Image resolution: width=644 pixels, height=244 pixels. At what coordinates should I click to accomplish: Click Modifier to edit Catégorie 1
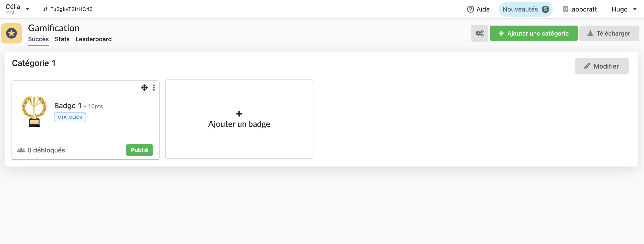point(602,66)
